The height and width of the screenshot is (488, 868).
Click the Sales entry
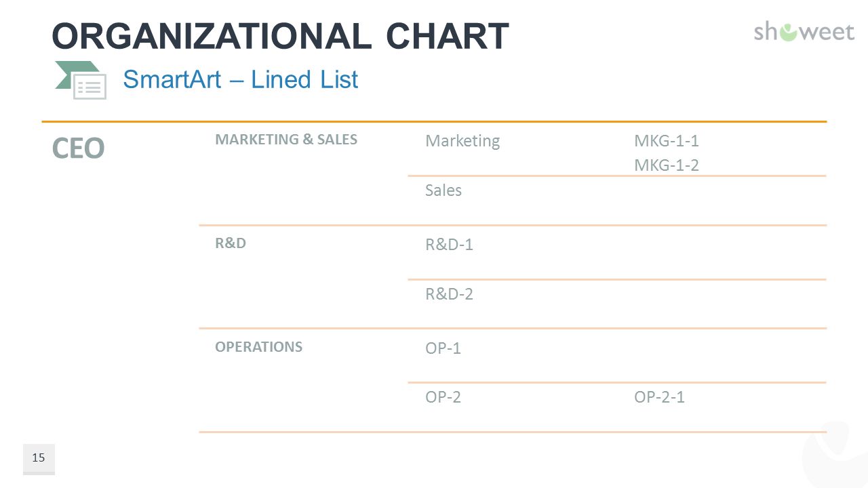[x=443, y=190]
